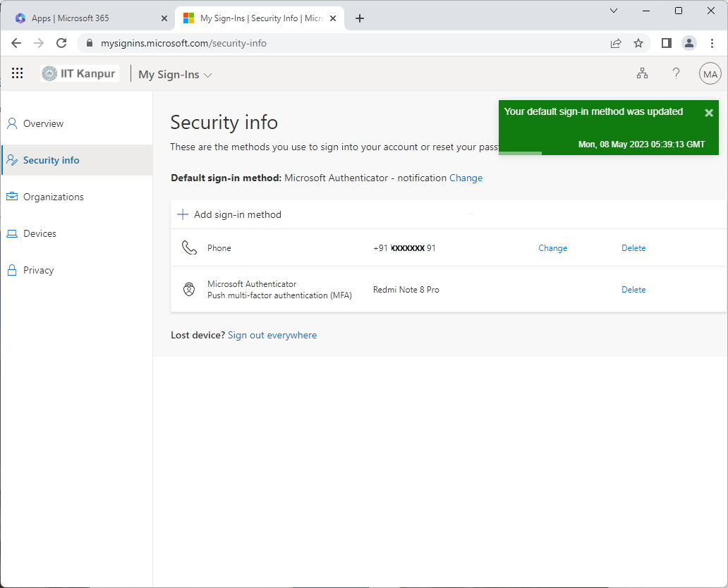Delete the Microsoft Authenticator method
728x588 pixels.
coord(633,290)
